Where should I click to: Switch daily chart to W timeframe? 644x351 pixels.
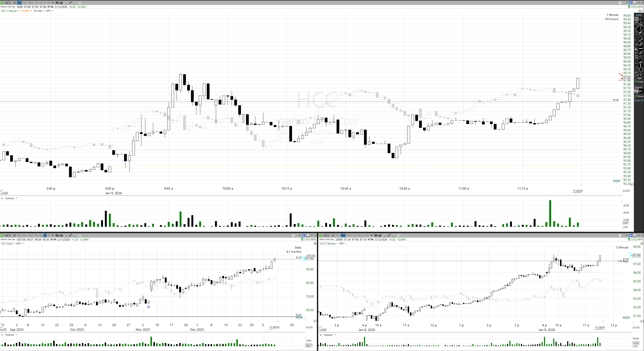click(49, 235)
